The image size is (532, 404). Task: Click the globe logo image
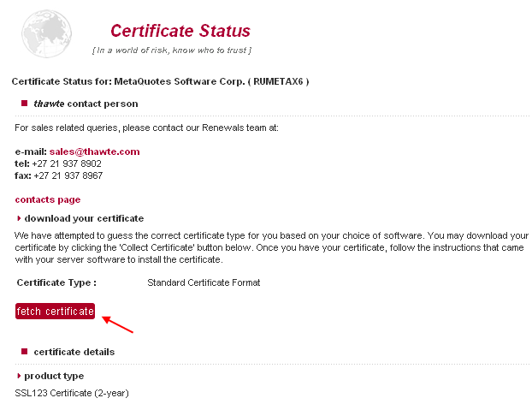46,34
